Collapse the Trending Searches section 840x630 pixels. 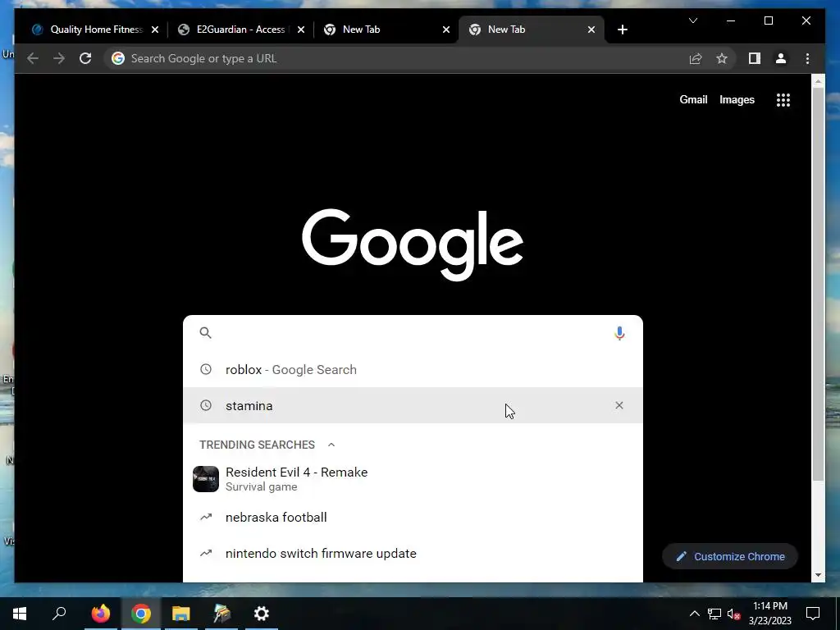(331, 445)
